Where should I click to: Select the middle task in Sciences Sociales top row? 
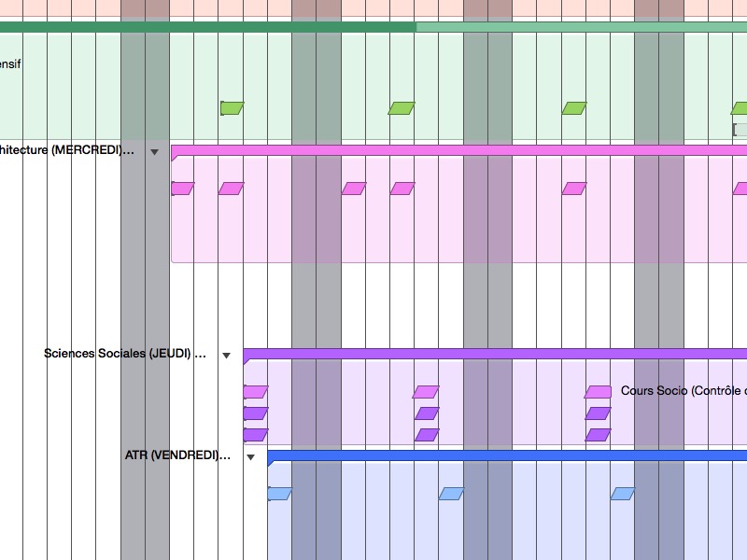[426, 392]
